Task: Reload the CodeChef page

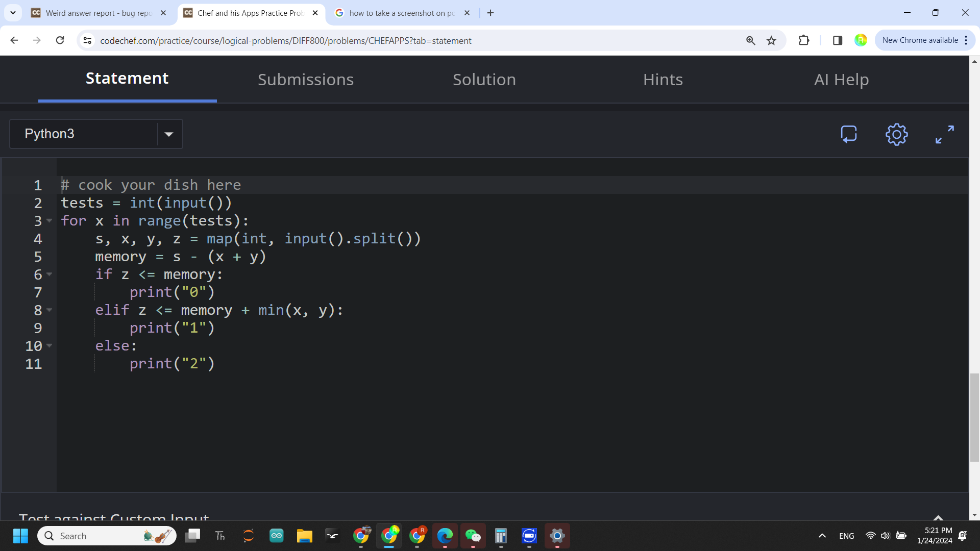Action: 60,40
